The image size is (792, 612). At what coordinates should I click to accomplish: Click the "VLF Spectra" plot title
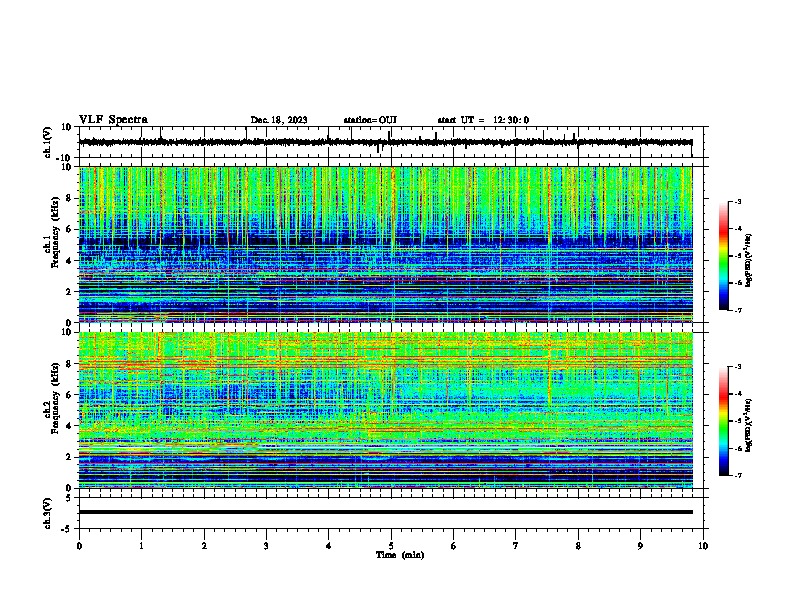(113, 120)
